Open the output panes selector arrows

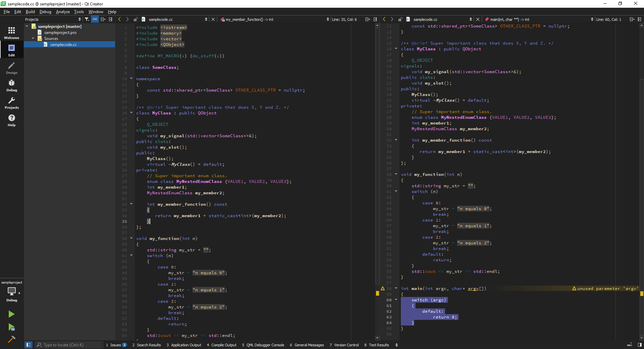[396, 345]
